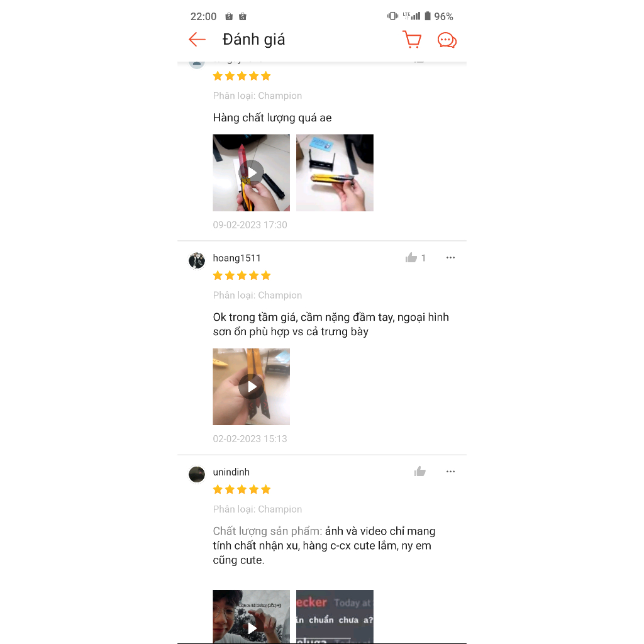Open unindinh's chat screenshot image
Screen dimensions: 644x644
[x=335, y=616]
